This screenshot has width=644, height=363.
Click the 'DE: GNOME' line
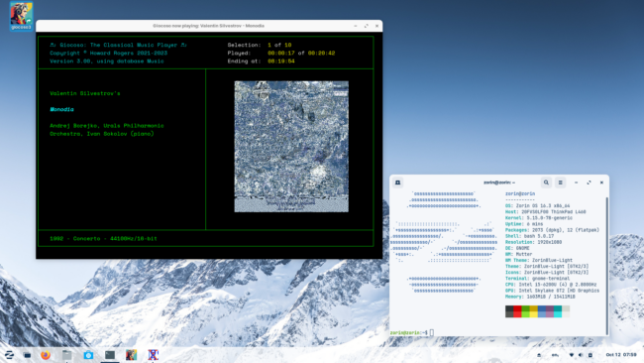pyautogui.click(x=517, y=248)
